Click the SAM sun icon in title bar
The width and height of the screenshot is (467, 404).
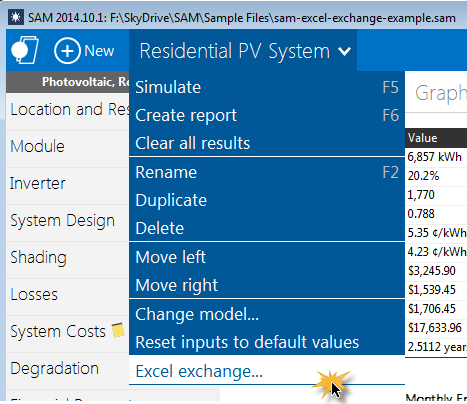tap(15, 17)
